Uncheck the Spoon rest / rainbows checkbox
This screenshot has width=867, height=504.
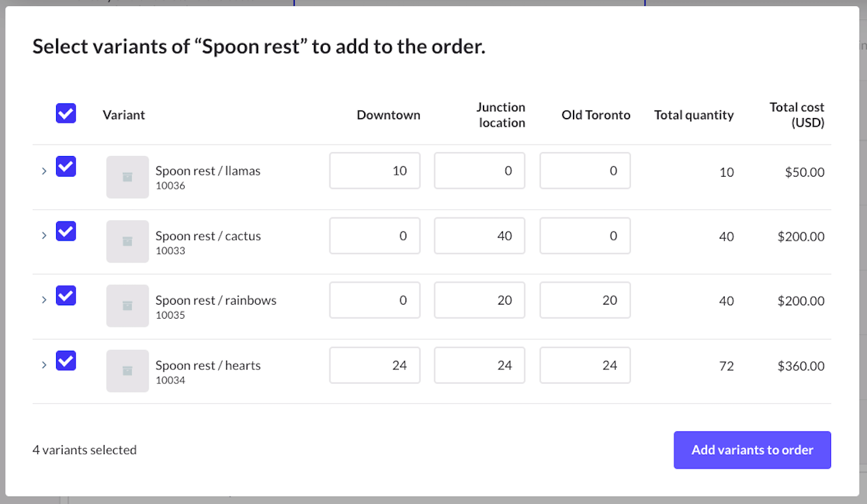pos(65,295)
